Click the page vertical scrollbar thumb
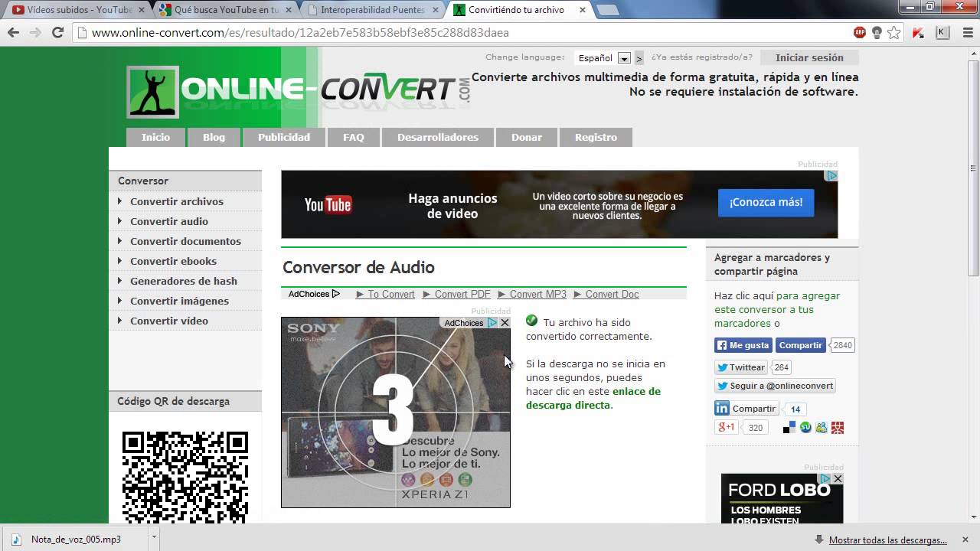Viewport: 980px width, 551px height. tap(973, 167)
